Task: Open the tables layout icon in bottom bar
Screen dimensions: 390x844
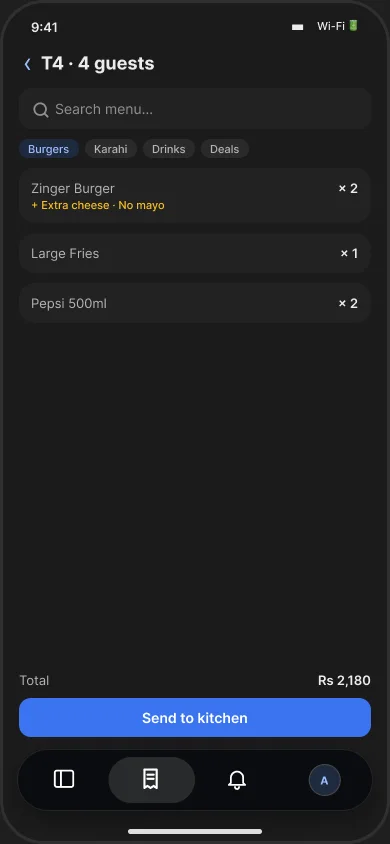Action: click(64, 779)
